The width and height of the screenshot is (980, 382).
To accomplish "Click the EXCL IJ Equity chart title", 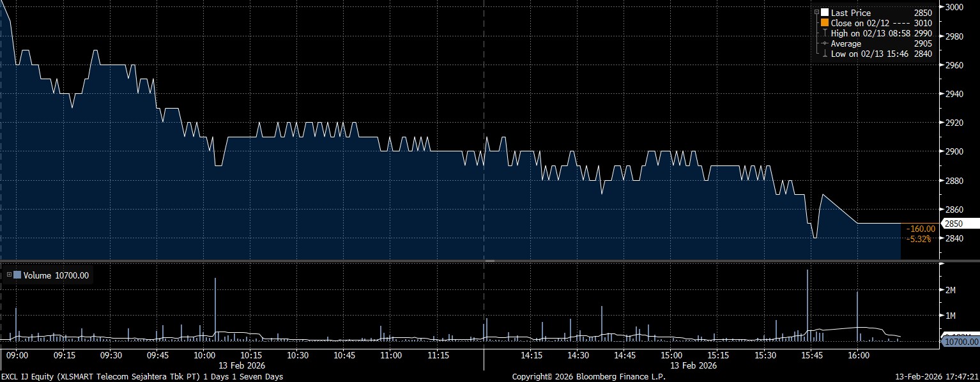I will coord(142,377).
